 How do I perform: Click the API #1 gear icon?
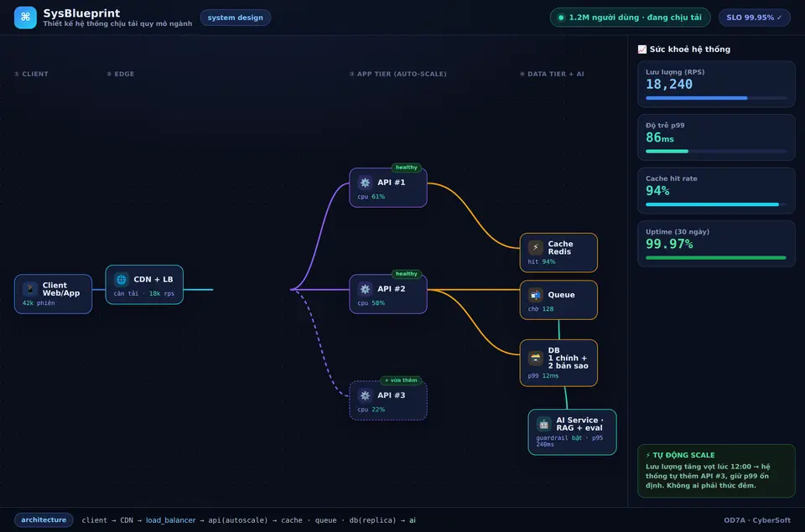365,183
